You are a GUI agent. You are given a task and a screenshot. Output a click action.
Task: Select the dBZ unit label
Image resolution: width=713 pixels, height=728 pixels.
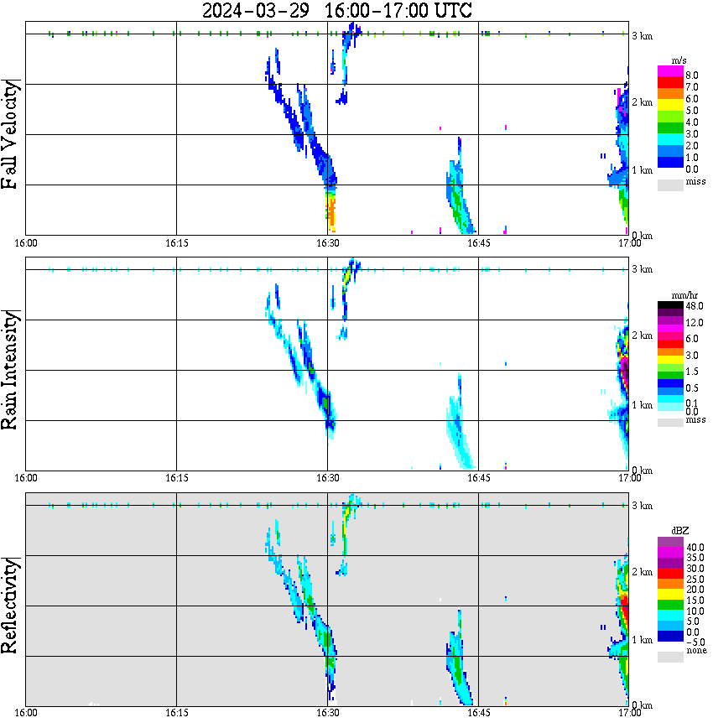tap(679, 531)
